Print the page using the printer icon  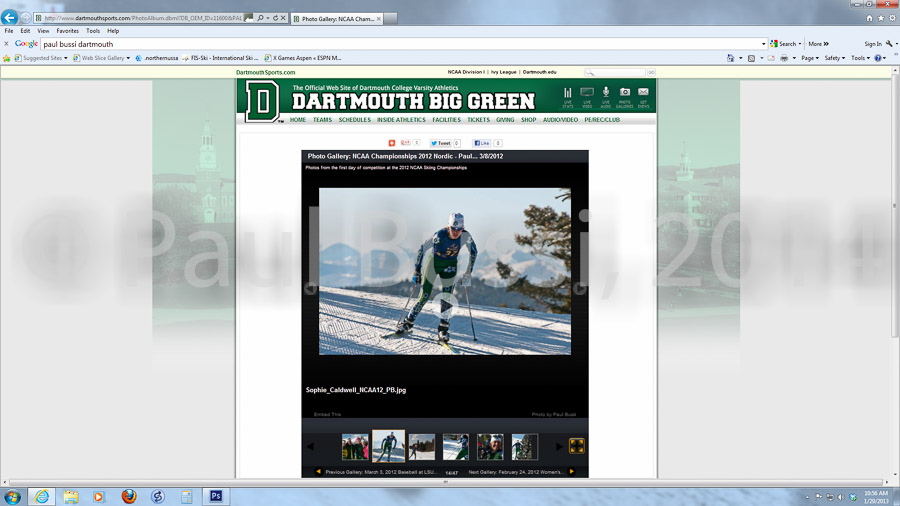(x=784, y=58)
